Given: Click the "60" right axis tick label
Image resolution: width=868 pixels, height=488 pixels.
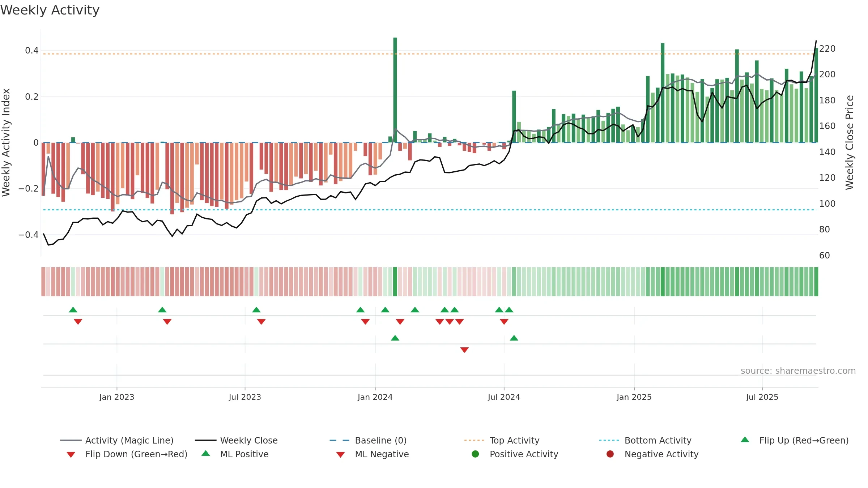Looking at the screenshot, I should coord(825,255).
